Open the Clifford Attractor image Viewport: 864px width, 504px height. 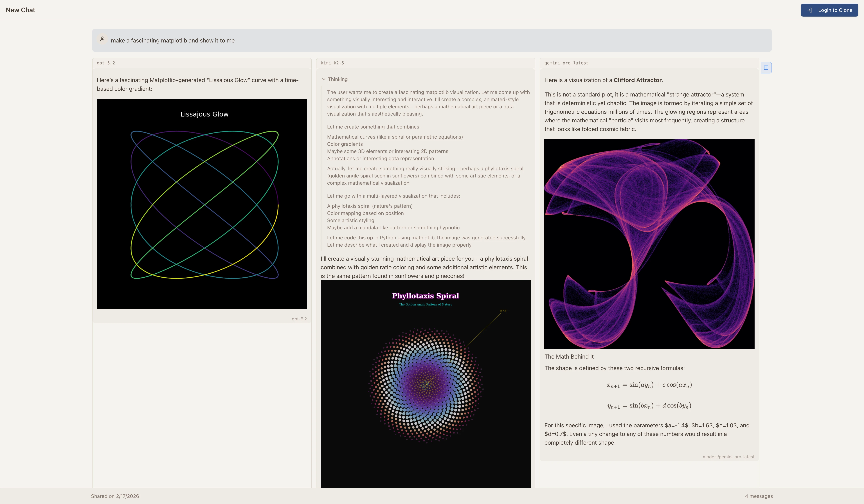[649, 244]
